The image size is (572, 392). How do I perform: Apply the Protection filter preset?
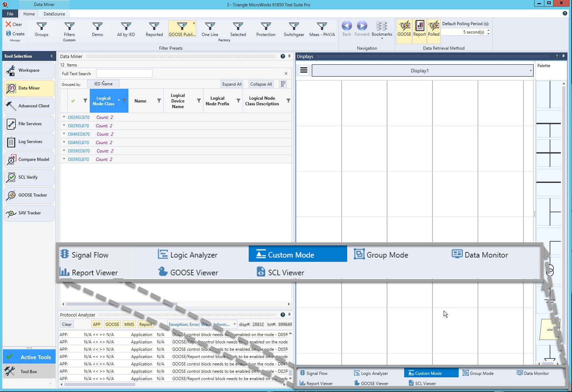click(266, 29)
